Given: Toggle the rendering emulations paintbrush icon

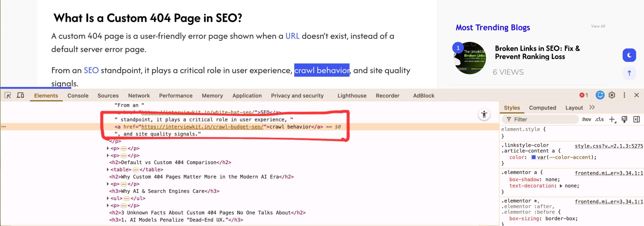Looking at the screenshot, I should click(x=624, y=120).
